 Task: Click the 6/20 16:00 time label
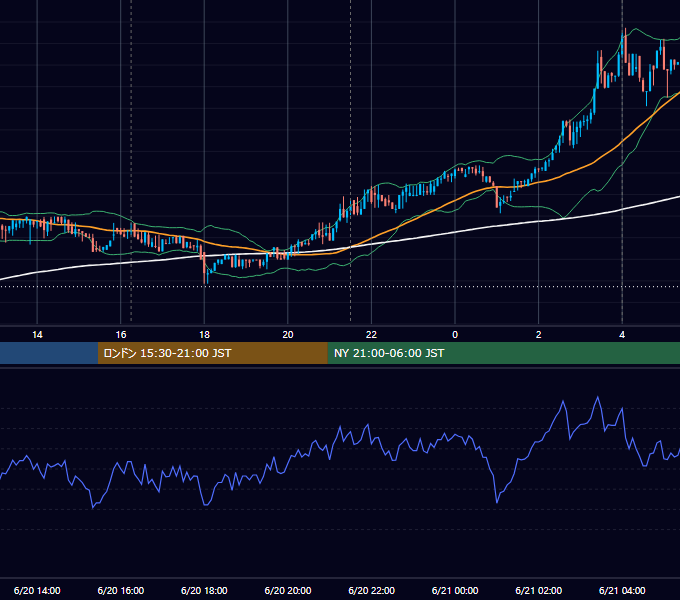click(x=121, y=590)
